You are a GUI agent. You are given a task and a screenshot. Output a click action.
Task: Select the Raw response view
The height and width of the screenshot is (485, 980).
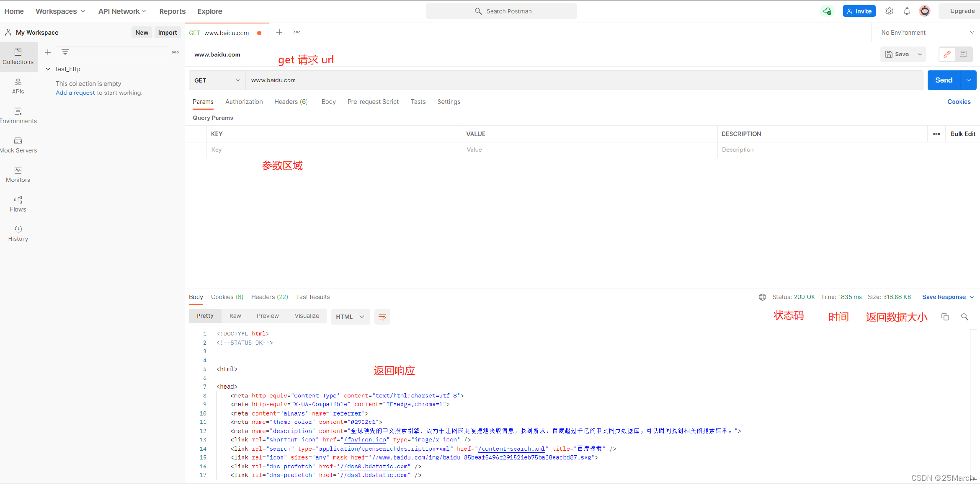[x=235, y=316]
